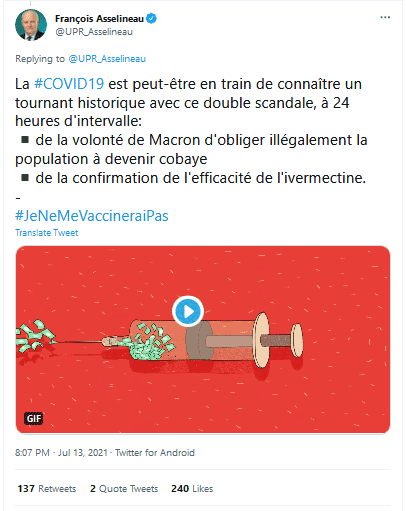The width and height of the screenshot is (406, 511).
Task: Open the three-dot more options menu
Action: point(385,17)
